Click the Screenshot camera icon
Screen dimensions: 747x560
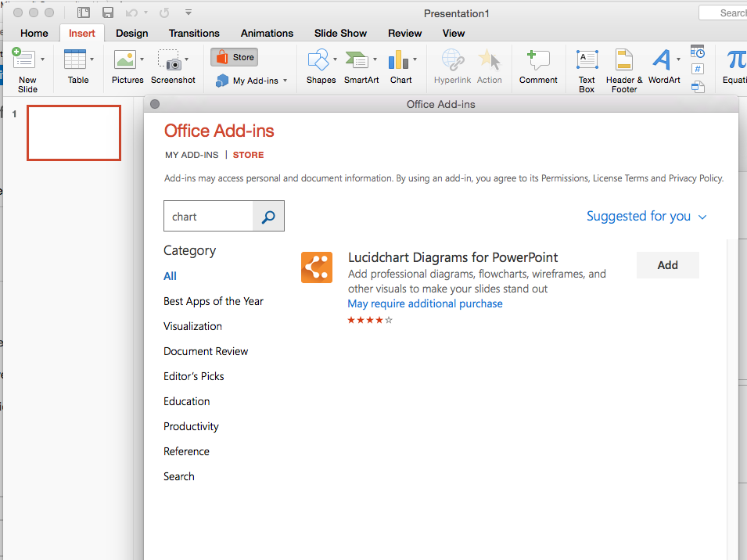[169, 59]
